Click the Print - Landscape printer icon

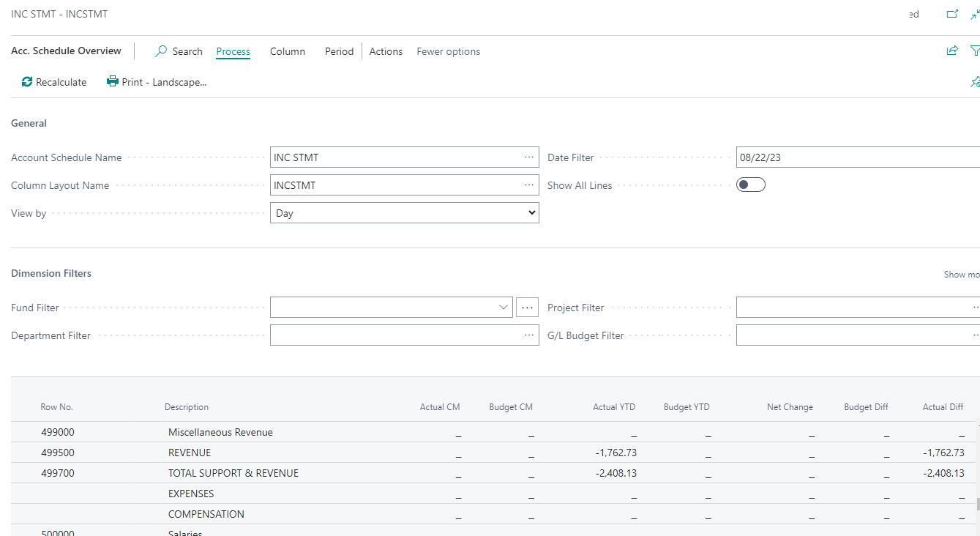[x=113, y=82]
